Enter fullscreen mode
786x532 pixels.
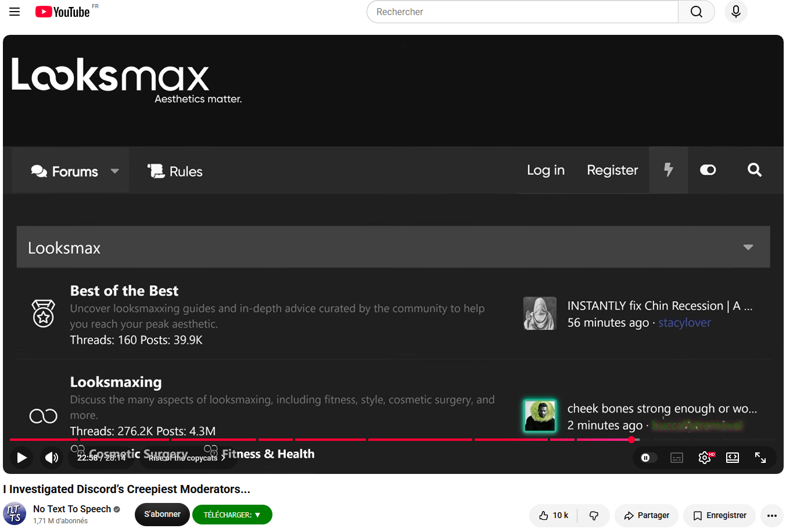pos(760,458)
